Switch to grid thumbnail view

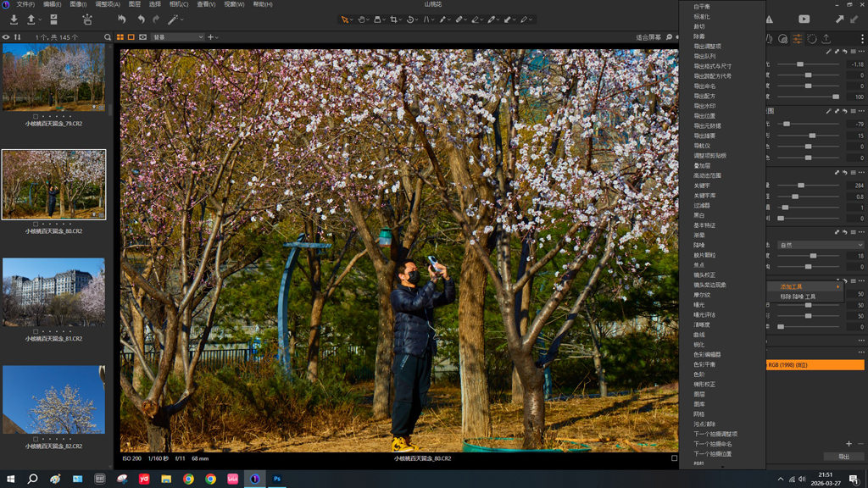(120, 37)
